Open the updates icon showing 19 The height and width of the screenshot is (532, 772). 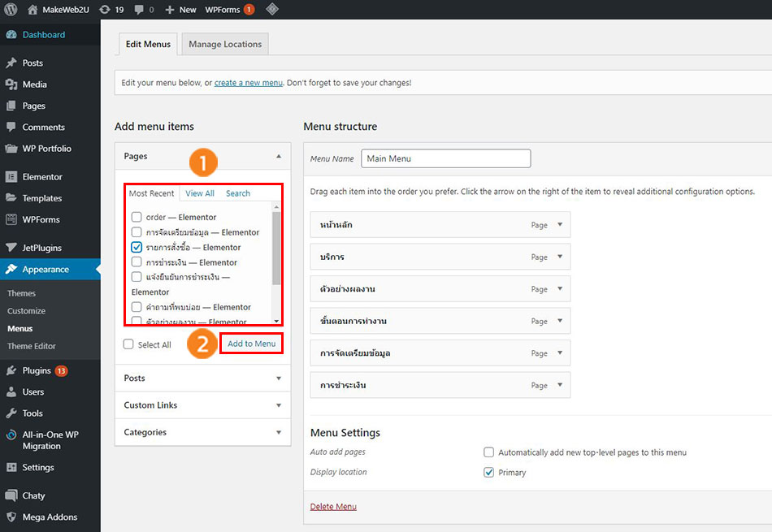point(105,10)
